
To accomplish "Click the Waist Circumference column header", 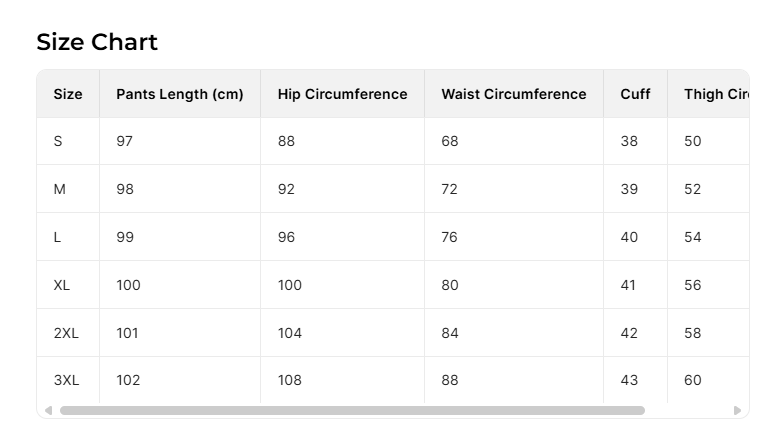I will coord(513,94).
